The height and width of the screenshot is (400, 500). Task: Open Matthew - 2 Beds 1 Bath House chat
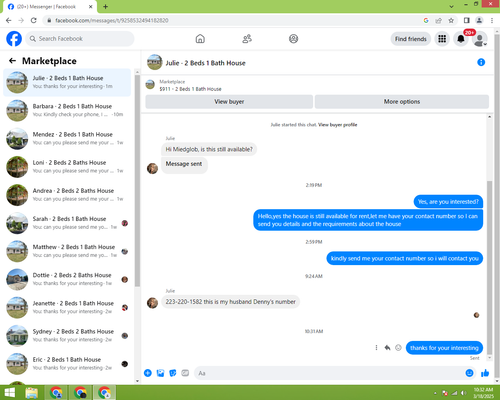pyautogui.click(x=67, y=251)
